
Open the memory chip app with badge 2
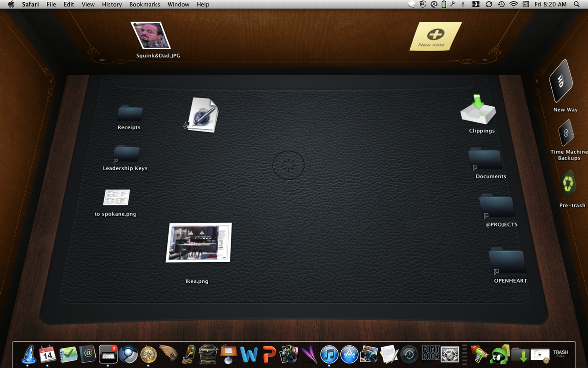click(108, 354)
